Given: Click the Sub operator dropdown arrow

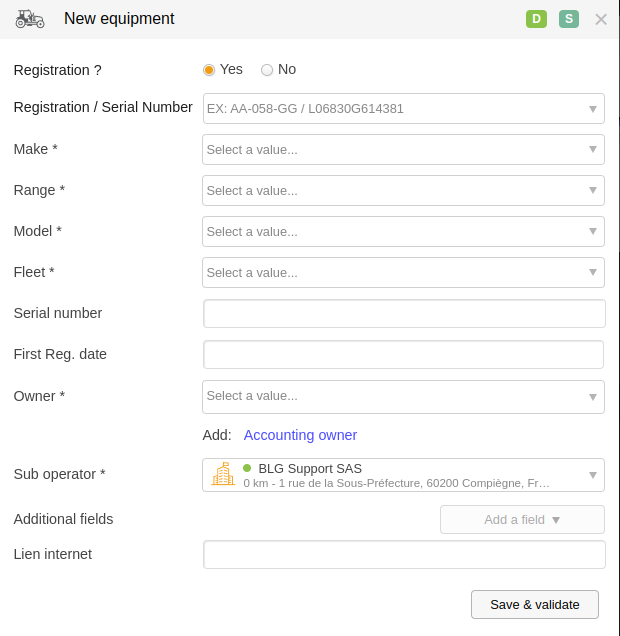Looking at the screenshot, I should (x=593, y=475).
